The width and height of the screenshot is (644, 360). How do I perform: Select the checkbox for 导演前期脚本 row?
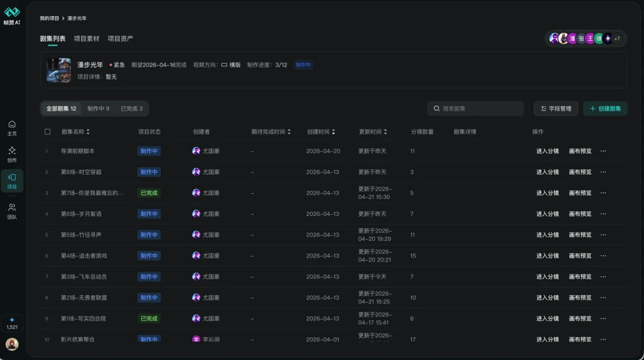[x=48, y=151]
